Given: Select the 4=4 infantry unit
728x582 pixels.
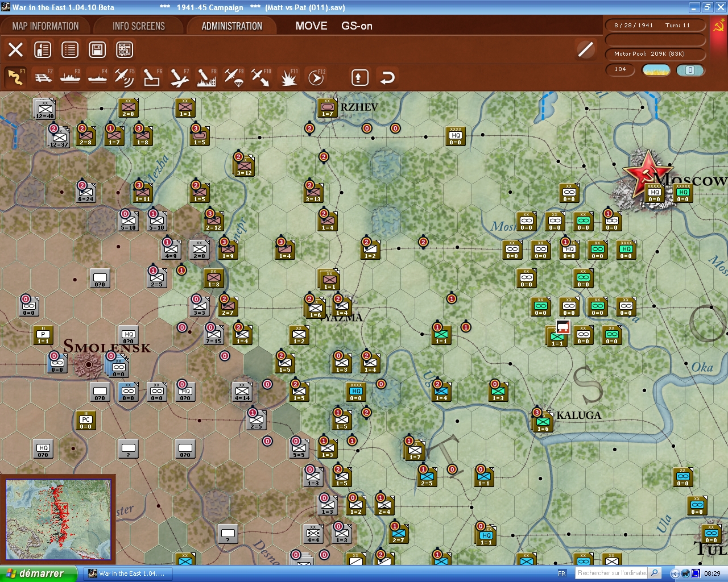Looking at the screenshot, I should (x=313, y=533).
